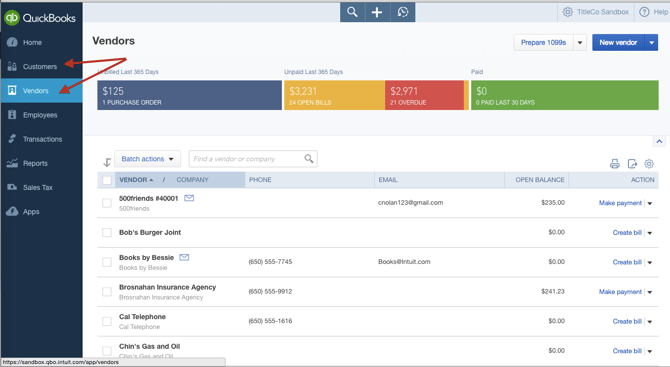Print the vendor list
This screenshot has width=670, height=367.
tap(614, 164)
